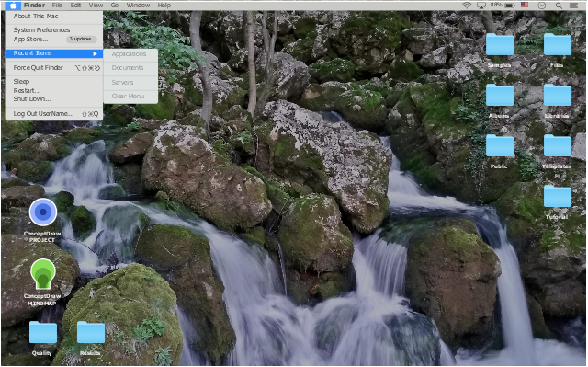588x367 pixels.
Task: Expand the Recent Items submenu arrow
Action: (x=96, y=53)
